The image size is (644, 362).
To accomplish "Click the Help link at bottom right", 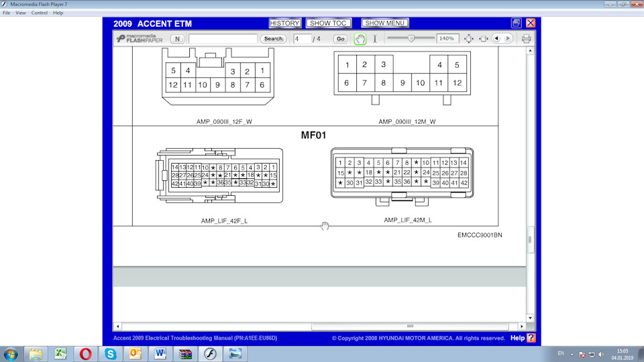I will 517,338.
